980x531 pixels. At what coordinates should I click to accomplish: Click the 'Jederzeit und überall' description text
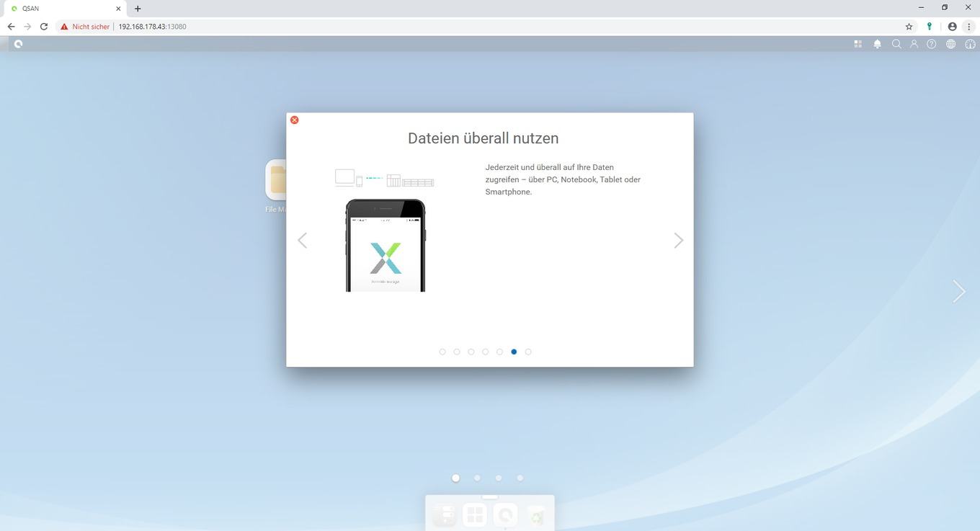pos(563,179)
